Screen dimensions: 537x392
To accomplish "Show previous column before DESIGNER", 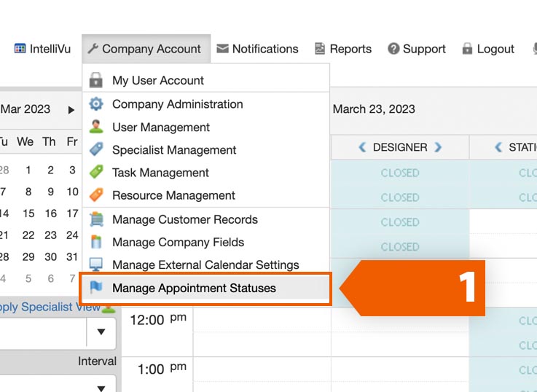I will tap(362, 147).
